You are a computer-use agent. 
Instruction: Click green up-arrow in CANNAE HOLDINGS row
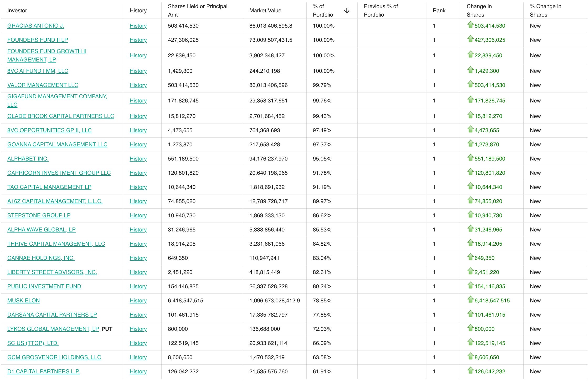click(x=470, y=257)
